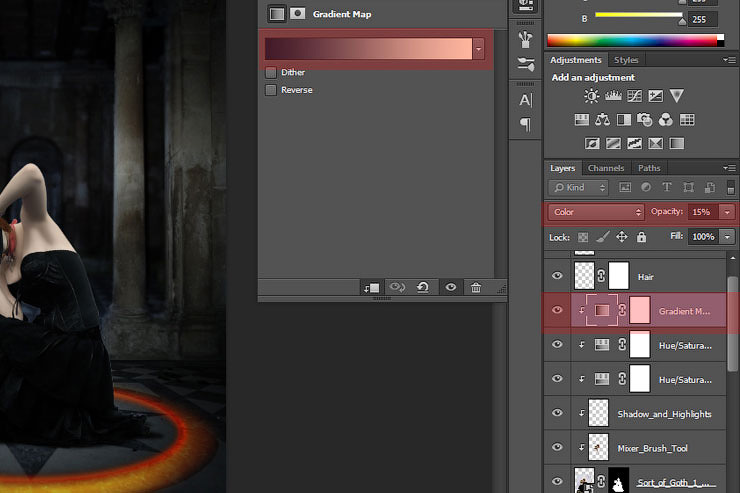Open the gradient picker dropdown arrow

tap(480, 49)
